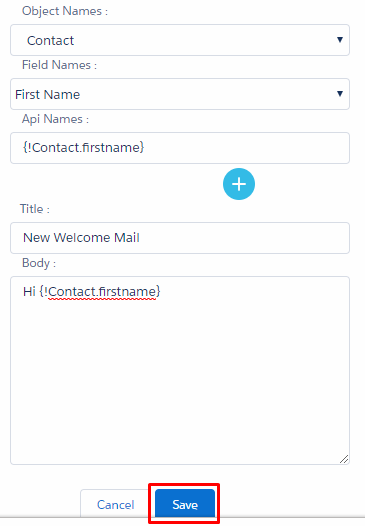Viewport: 365px width, 526px height.
Task: Click the arrow on the Contact dropdown
Action: point(340,40)
